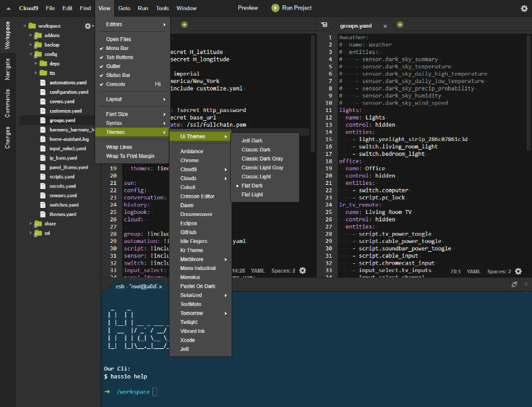Choose the Twilight editor theme
The height and width of the screenshot is (407, 532).
click(x=201, y=322)
